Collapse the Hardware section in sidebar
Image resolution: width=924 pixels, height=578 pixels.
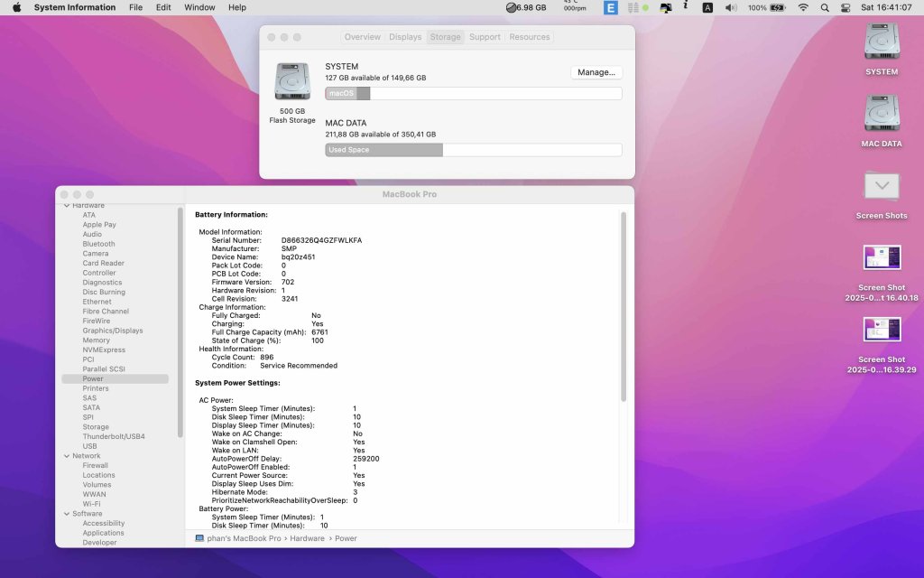pos(66,206)
